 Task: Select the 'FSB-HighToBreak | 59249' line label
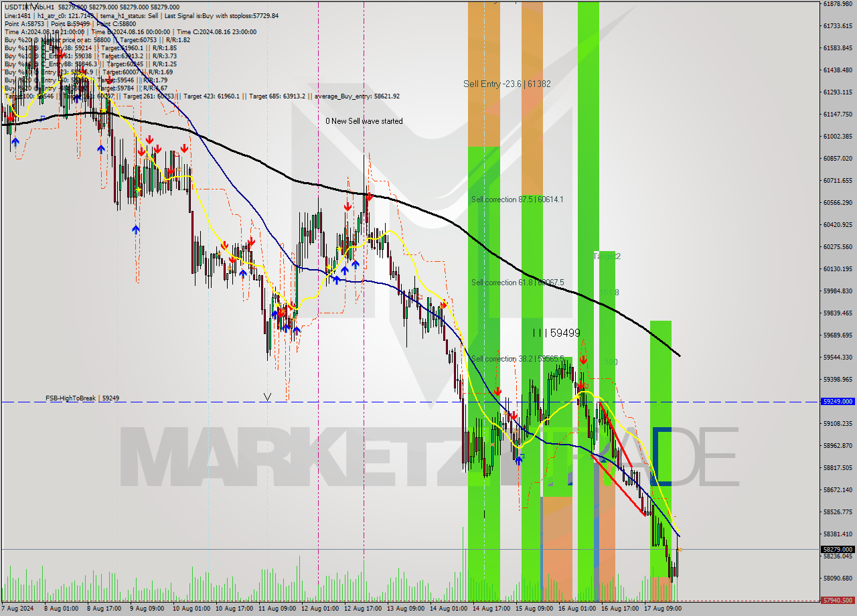click(82, 398)
